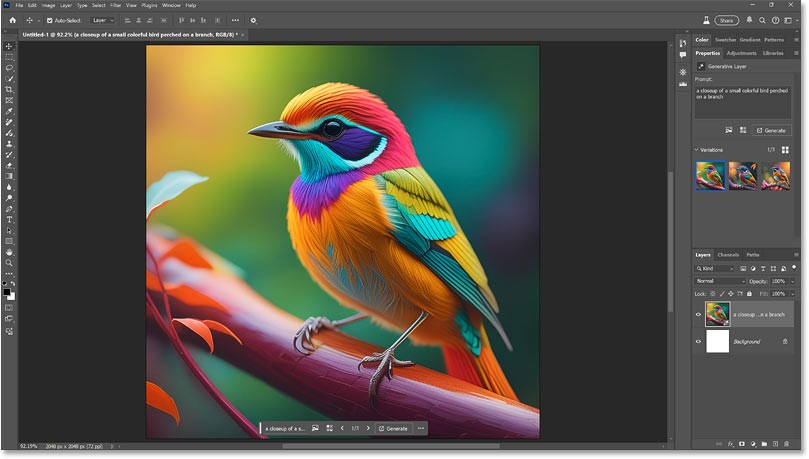Pick the Zoom tool
The width and height of the screenshot is (809, 459).
pyautogui.click(x=9, y=263)
